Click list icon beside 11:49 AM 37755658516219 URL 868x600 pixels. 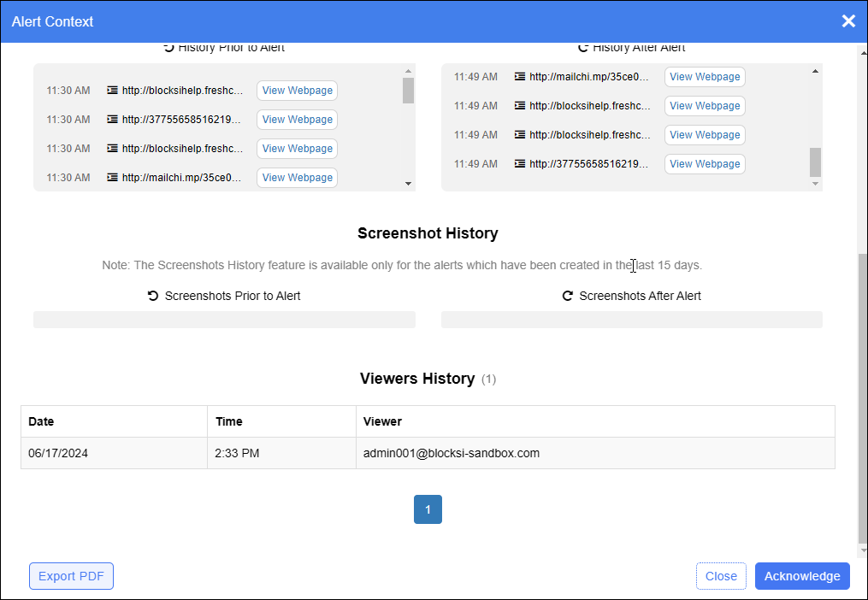(x=520, y=163)
